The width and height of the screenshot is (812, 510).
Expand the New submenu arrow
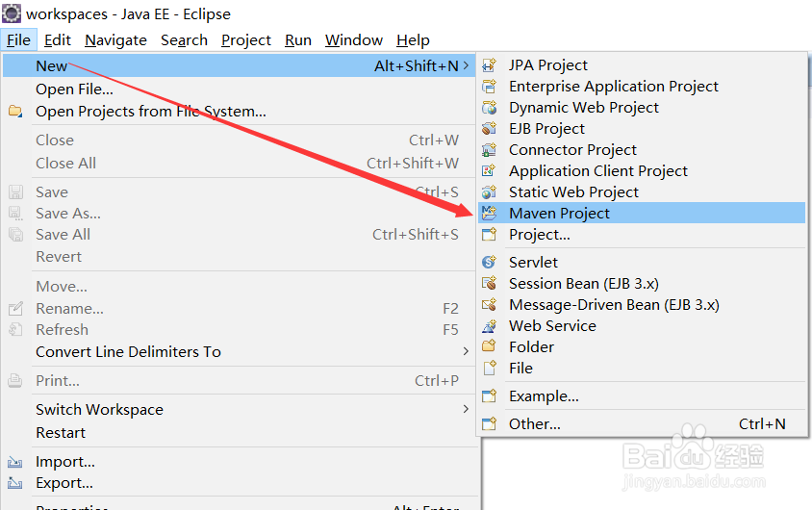click(x=466, y=65)
